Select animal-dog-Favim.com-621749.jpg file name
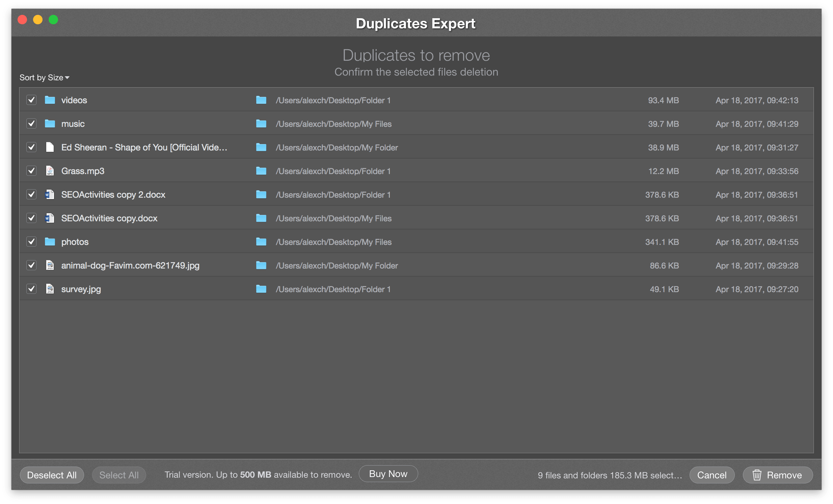833x504 pixels. 130,266
